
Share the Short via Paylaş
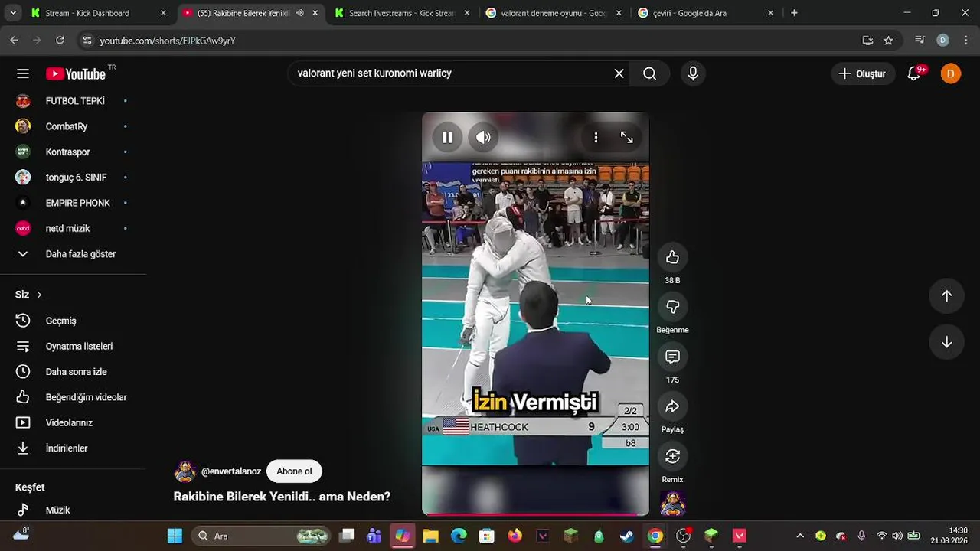tap(672, 406)
